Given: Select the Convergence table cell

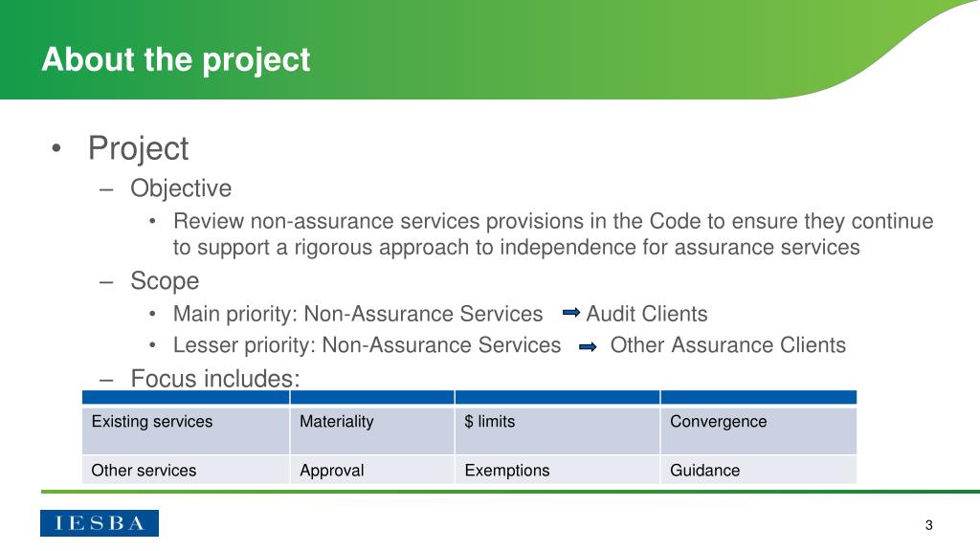Looking at the screenshot, I should (x=759, y=430).
